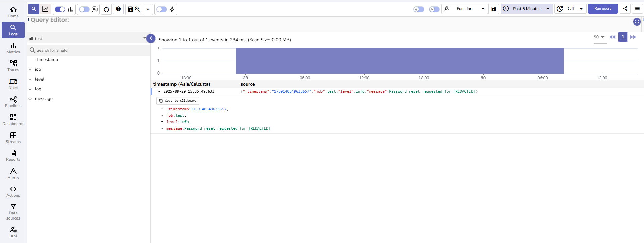Image resolution: width=644 pixels, height=243 pixels.
Task: Toggle the histogram switch off
Action: tap(60, 9)
